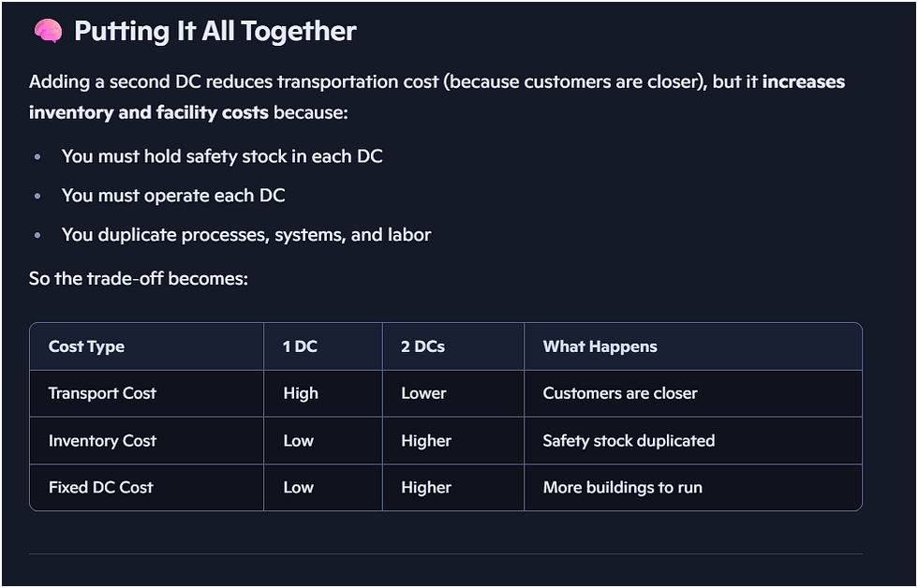The width and height of the screenshot is (918, 588).
Task: Click the "So the trade-off becomes:" line
Action: [x=139, y=278]
